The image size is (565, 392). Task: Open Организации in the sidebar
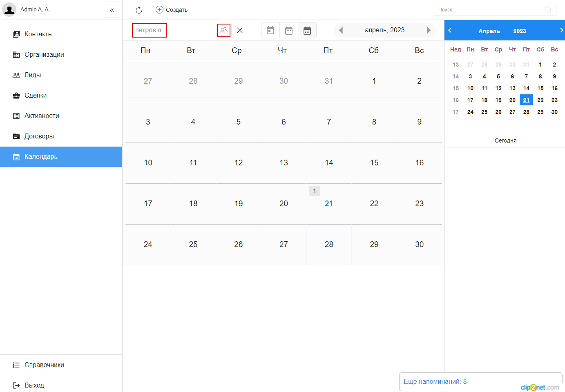(61, 55)
